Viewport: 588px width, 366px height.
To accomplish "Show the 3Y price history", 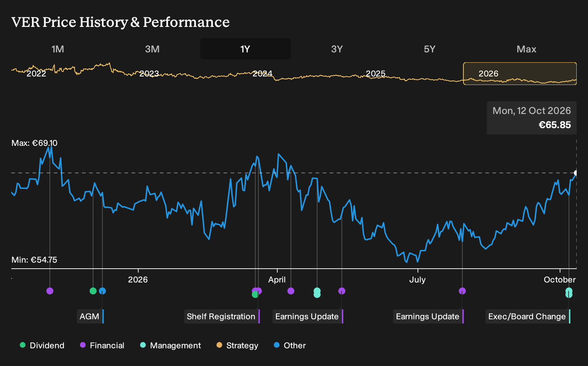I will pos(337,49).
